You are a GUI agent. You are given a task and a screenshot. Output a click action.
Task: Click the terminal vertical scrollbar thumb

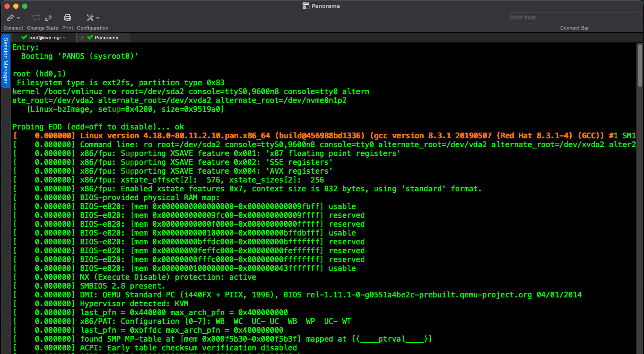(640, 65)
